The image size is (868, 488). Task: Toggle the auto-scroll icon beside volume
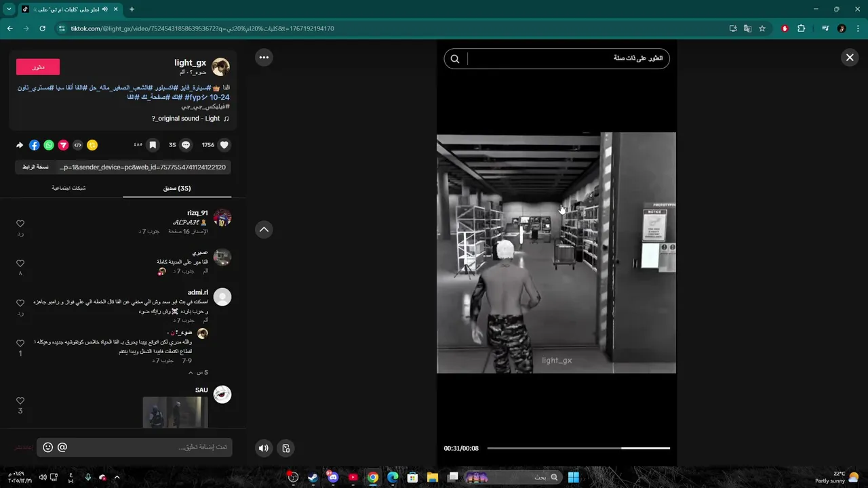286,448
